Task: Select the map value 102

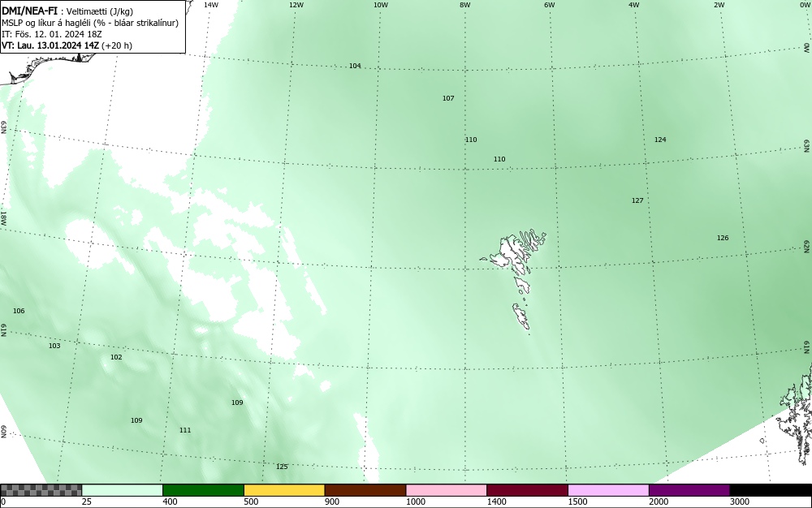Action: point(116,357)
